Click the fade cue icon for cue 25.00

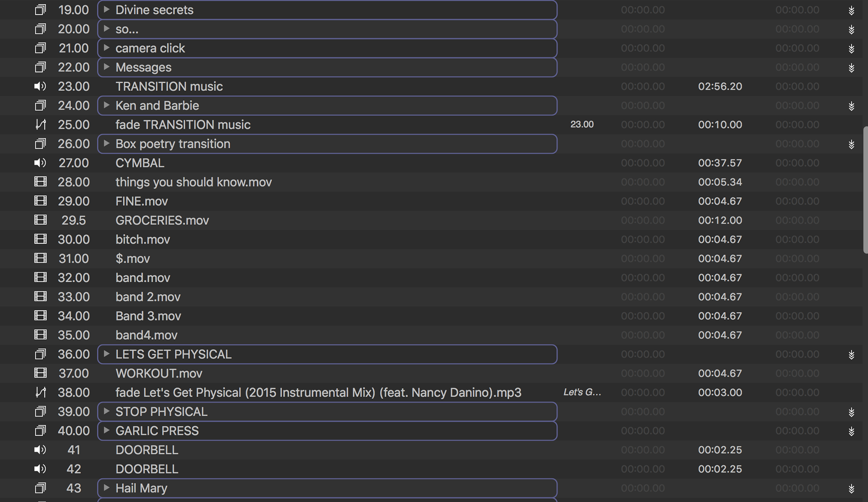point(40,124)
